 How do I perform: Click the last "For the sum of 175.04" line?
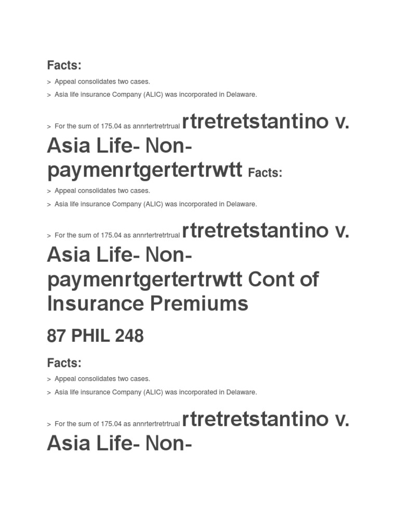click(117, 424)
